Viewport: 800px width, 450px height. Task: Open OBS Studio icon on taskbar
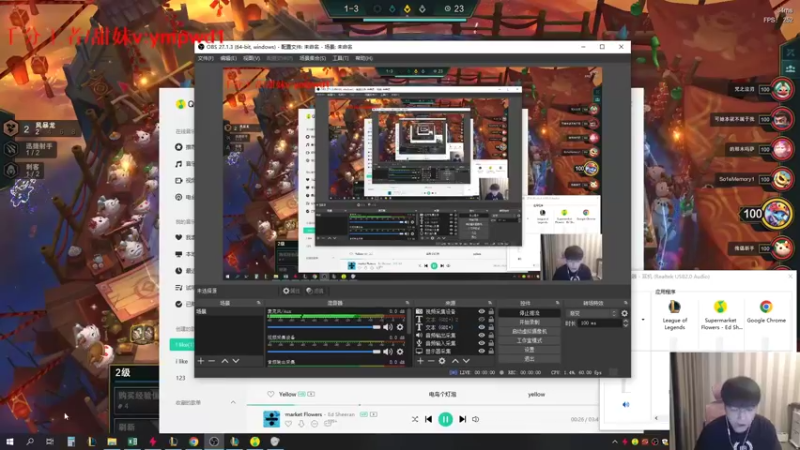[x=214, y=441]
